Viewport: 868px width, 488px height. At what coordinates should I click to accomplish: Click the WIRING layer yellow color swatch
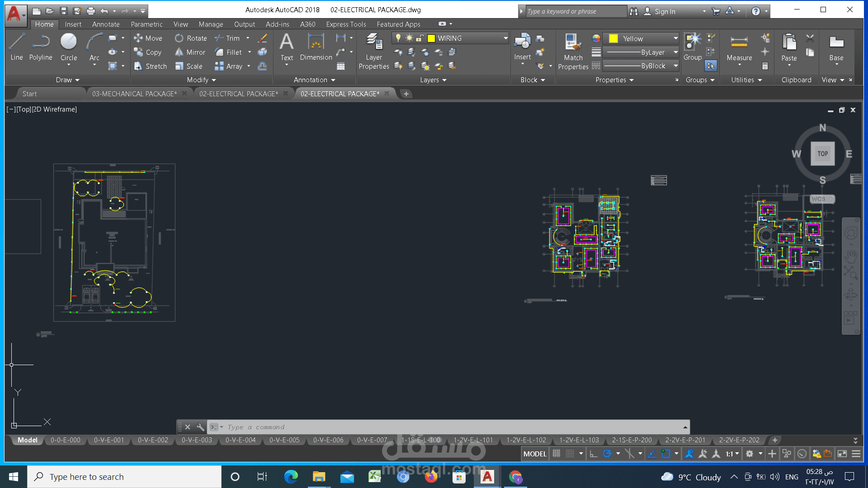(431, 38)
